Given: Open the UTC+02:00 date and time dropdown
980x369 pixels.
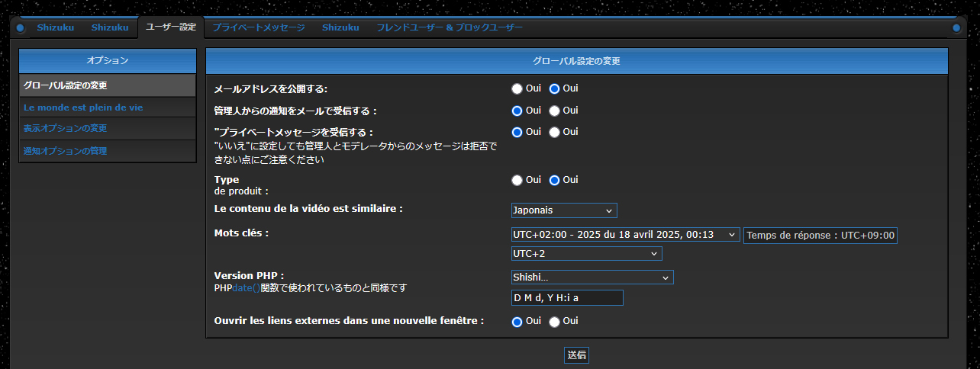Looking at the screenshot, I should click(625, 235).
